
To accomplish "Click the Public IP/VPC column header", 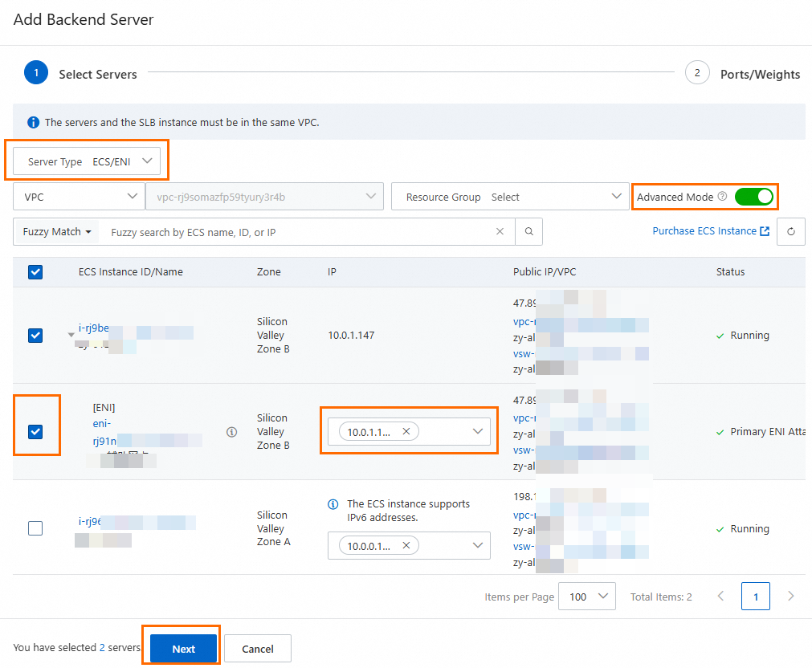I will click(545, 272).
